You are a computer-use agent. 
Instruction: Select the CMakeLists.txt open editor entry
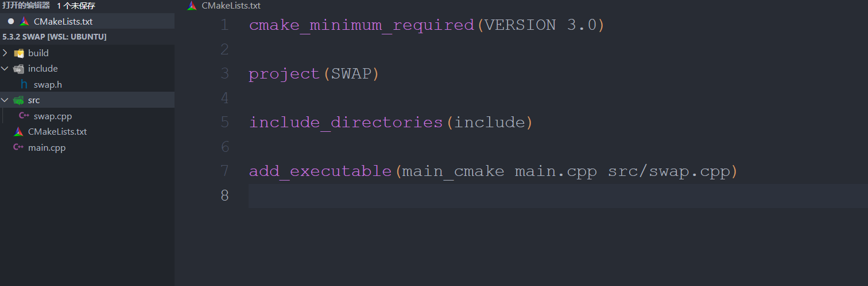click(x=87, y=21)
